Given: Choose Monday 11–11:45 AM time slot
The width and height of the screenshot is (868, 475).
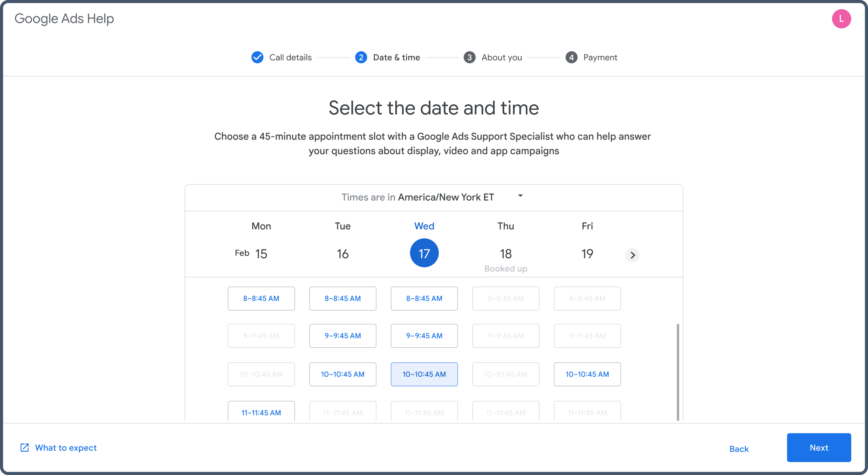Looking at the screenshot, I should [x=261, y=412].
